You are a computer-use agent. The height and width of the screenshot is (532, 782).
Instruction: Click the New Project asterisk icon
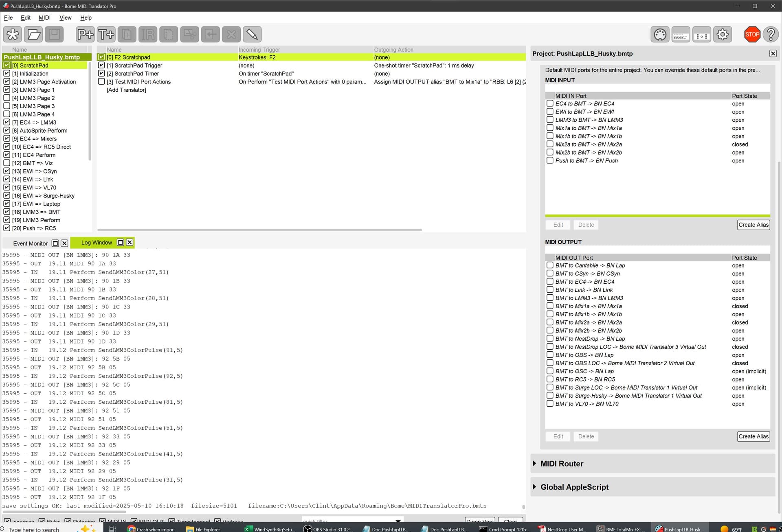(13, 34)
